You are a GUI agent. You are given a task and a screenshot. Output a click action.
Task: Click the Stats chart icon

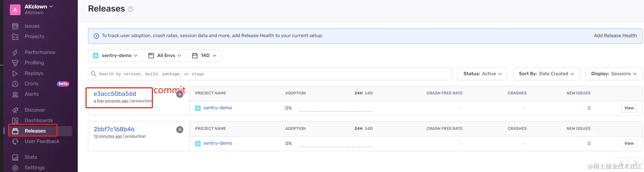pos(15,157)
